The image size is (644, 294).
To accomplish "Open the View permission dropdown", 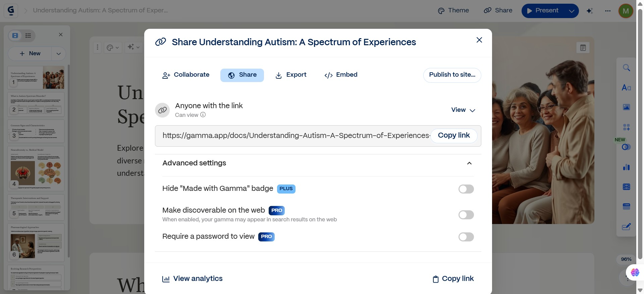I will (x=463, y=110).
